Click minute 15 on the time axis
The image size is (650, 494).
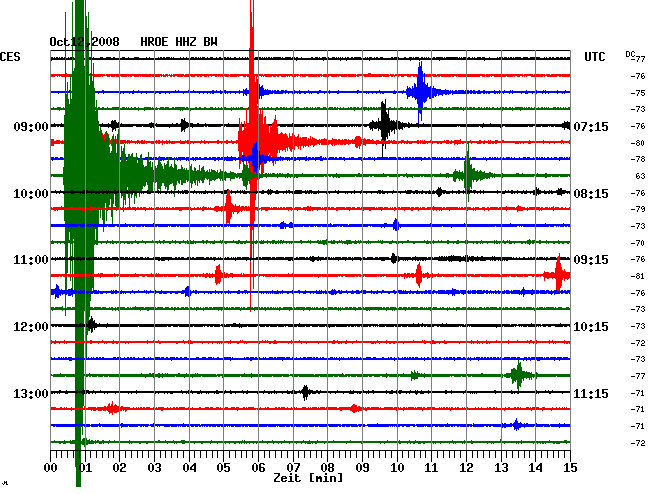(570, 468)
